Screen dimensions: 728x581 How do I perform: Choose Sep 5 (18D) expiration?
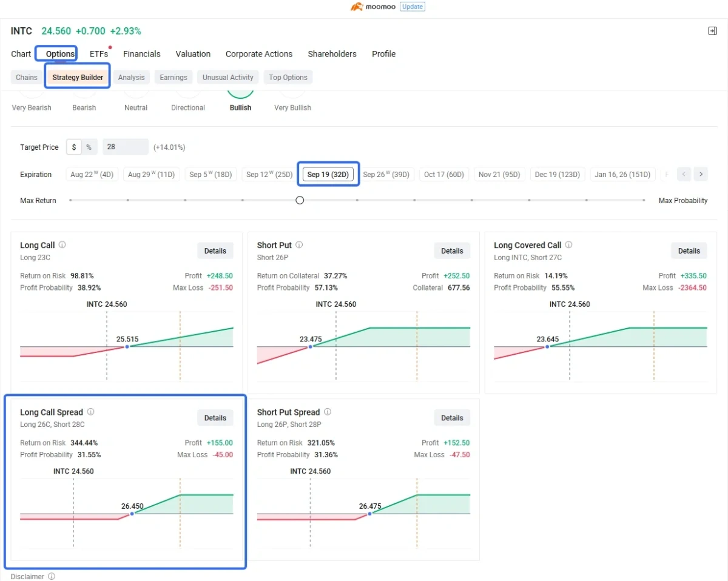pos(211,175)
